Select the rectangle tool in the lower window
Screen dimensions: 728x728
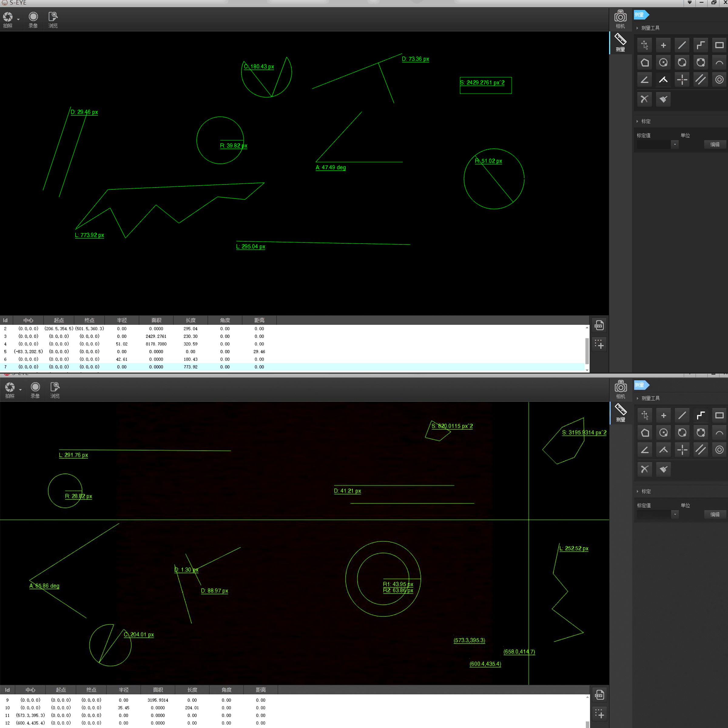(x=719, y=415)
